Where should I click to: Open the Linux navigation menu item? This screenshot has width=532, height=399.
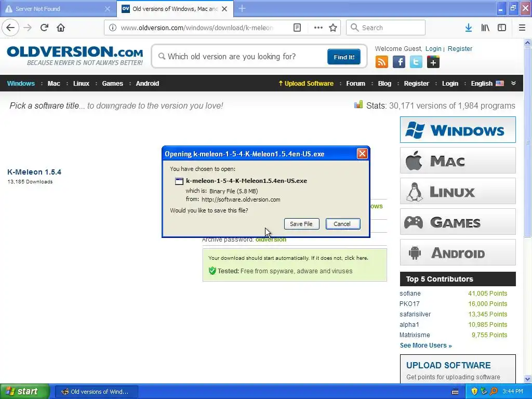point(81,84)
